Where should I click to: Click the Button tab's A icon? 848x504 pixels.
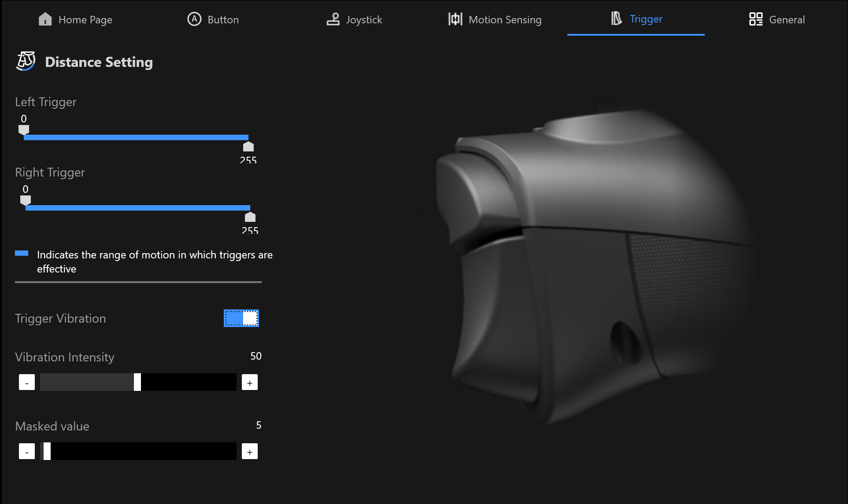194,19
